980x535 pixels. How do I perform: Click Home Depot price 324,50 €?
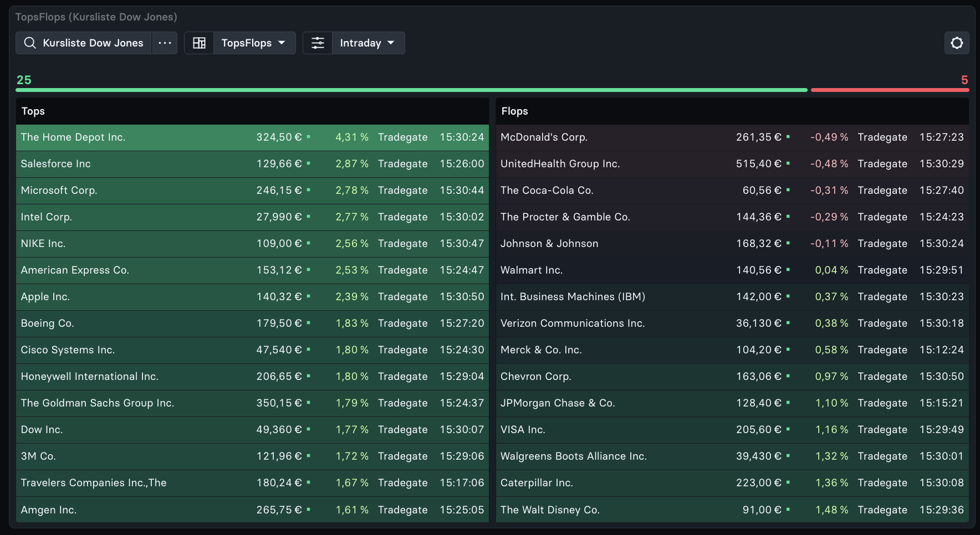pyautogui.click(x=279, y=137)
